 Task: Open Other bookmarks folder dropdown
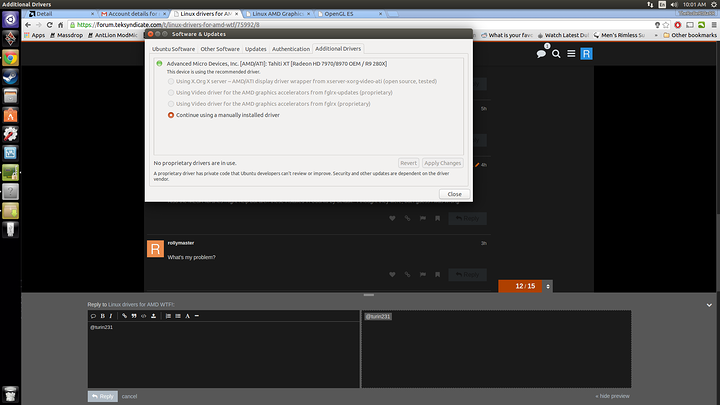point(690,35)
